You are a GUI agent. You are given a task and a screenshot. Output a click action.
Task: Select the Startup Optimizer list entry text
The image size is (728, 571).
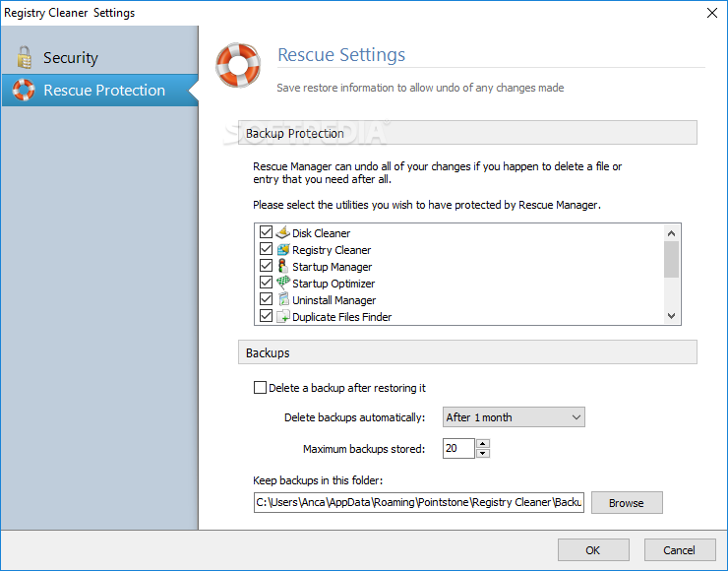[x=334, y=284]
